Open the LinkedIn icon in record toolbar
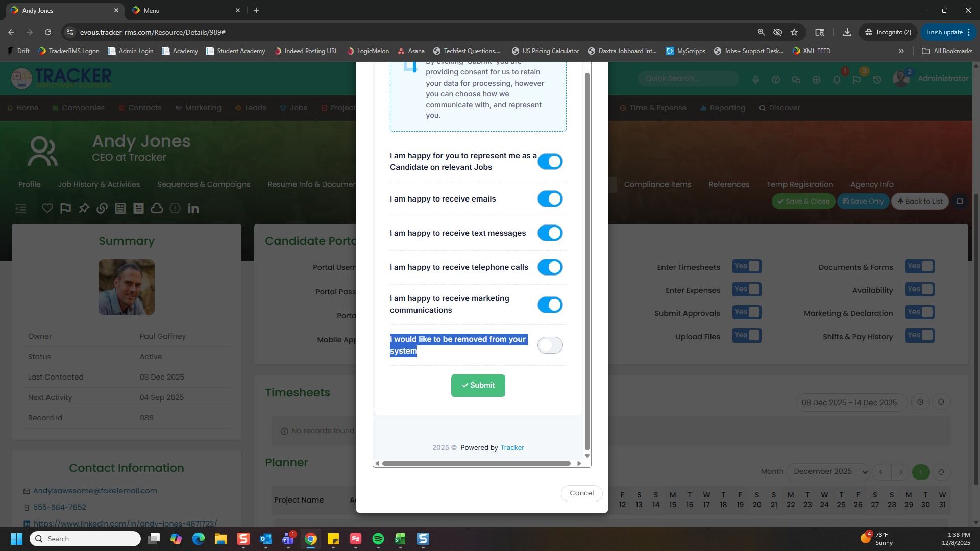 coord(193,208)
